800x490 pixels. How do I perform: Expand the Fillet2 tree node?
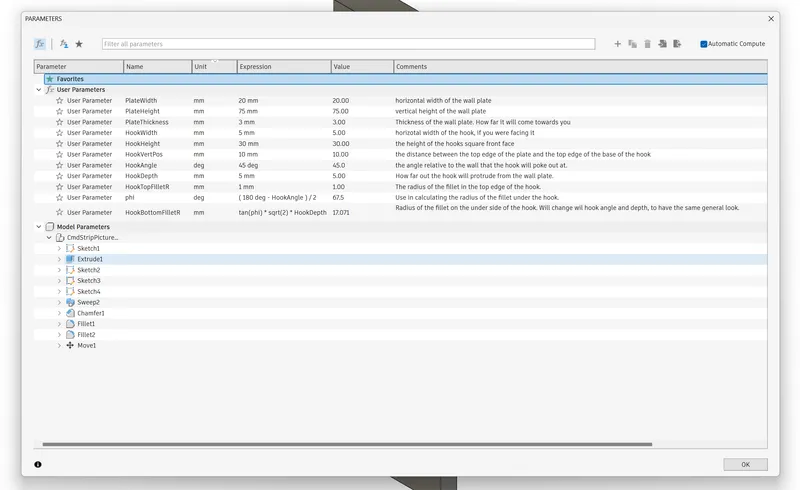pyautogui.click(x=59, y=335)
